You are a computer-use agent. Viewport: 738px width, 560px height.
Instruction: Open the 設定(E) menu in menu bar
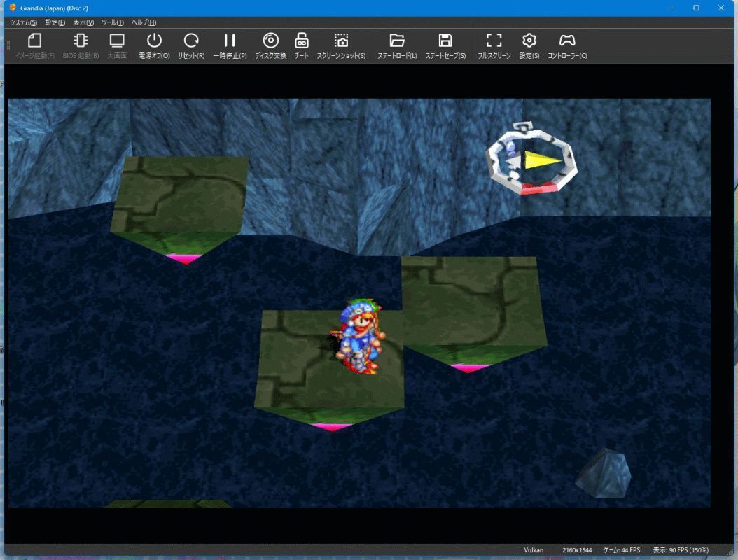(55, 22)
